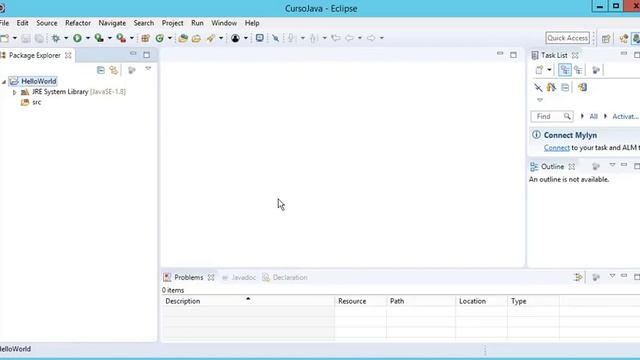The image size is (640, 360).
Task: Click the Last Edit Location icon
Action: pos(336,38)
